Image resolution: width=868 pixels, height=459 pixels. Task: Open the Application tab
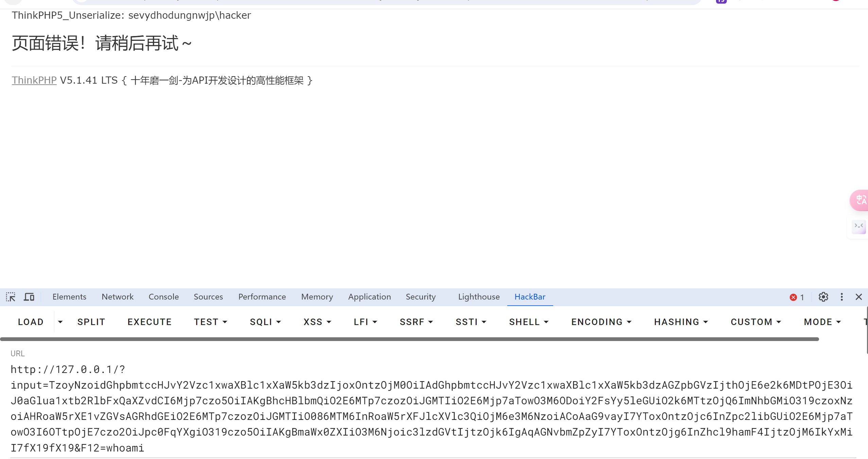click(369, 297)
